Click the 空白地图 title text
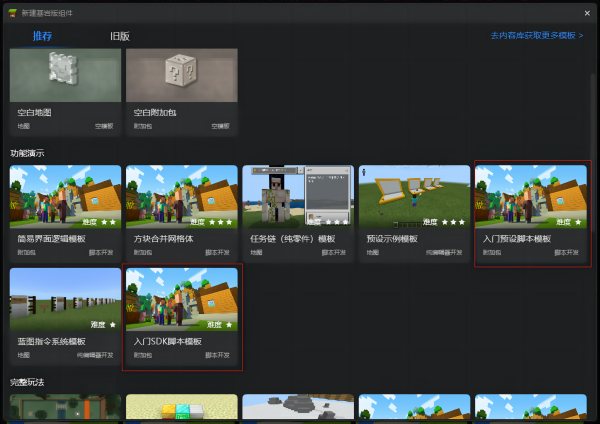Viewport: 600px width, 424px height. coord(34,113)
